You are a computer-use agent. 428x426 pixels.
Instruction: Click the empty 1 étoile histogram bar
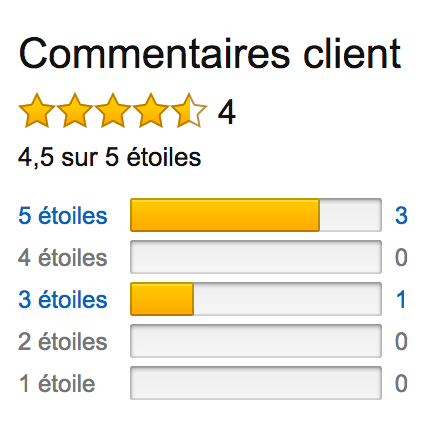(x=256, y=383)
